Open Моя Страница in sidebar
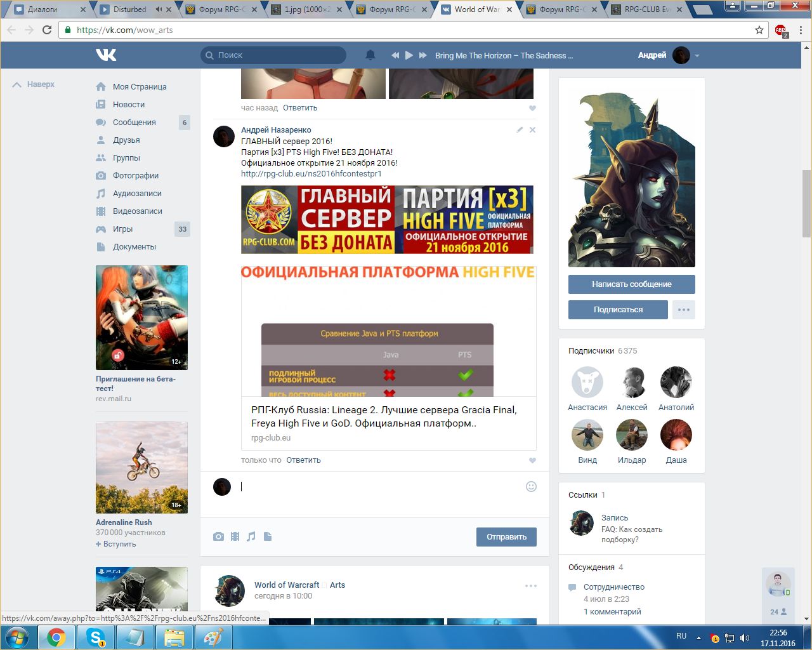This screenshot has height=650, width=812. point(140,87)
